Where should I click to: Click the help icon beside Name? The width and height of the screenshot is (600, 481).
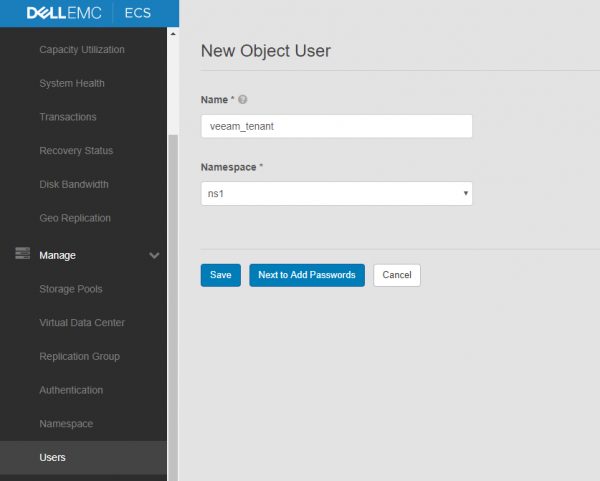243,100
